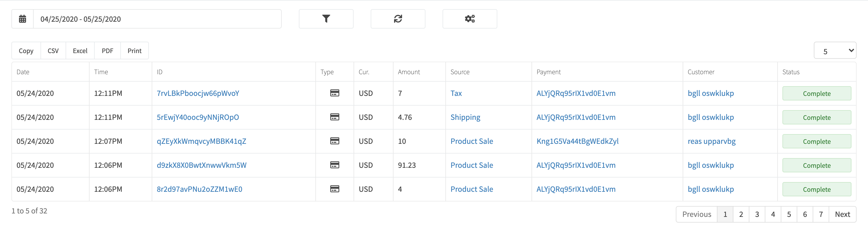The width and height of the screenshot is (868, 238).
Task: Click the date range field 04/25/2020 - 05/25/2020
Action: pyautogui.click(x=157, y=19)
